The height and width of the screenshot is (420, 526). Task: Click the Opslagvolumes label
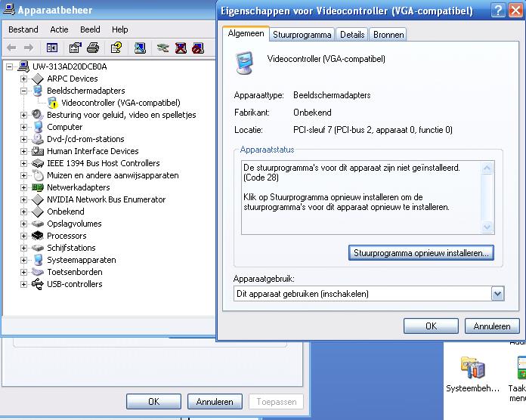[x=74, y=224]
